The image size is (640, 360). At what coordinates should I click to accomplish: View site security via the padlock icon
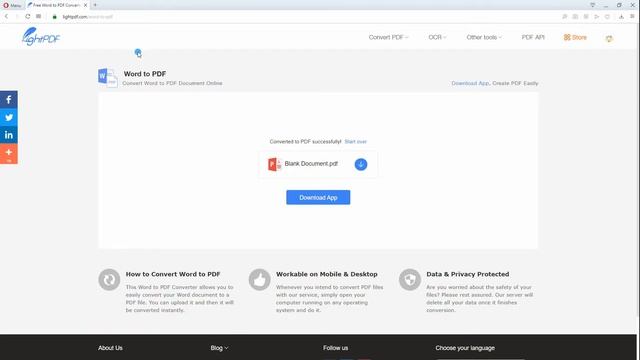coord(54,17)
